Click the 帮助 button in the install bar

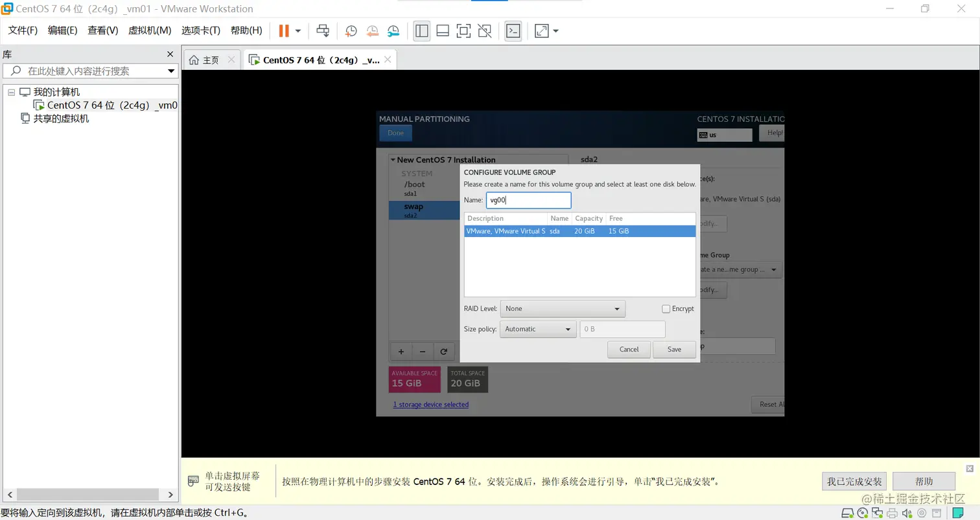924,481
